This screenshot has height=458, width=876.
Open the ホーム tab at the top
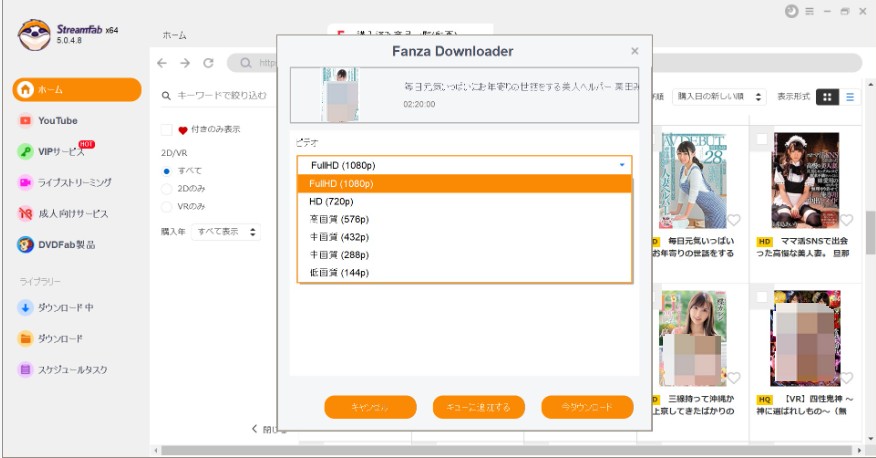174,35
